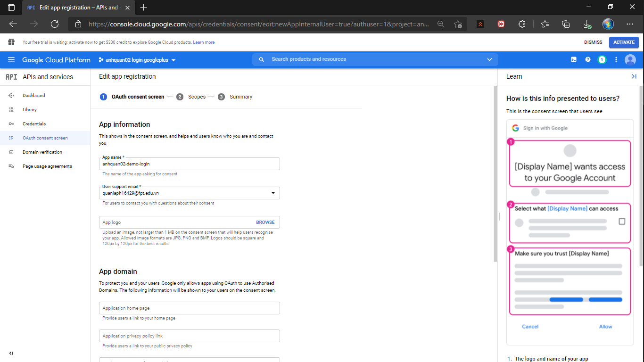Go to Credentials in sidebar
Viewport: 644px width, 362px height.
tap(34, 124)
